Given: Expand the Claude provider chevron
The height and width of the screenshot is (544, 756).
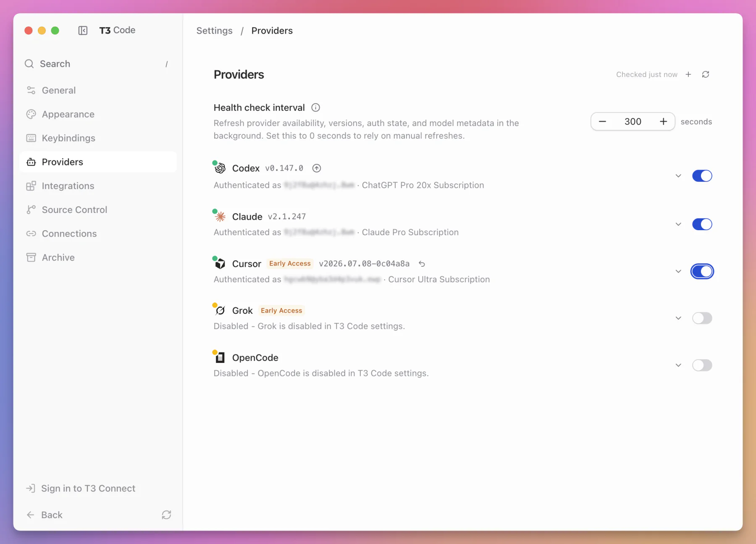Looking at the screenshot, I should [678, 224].
